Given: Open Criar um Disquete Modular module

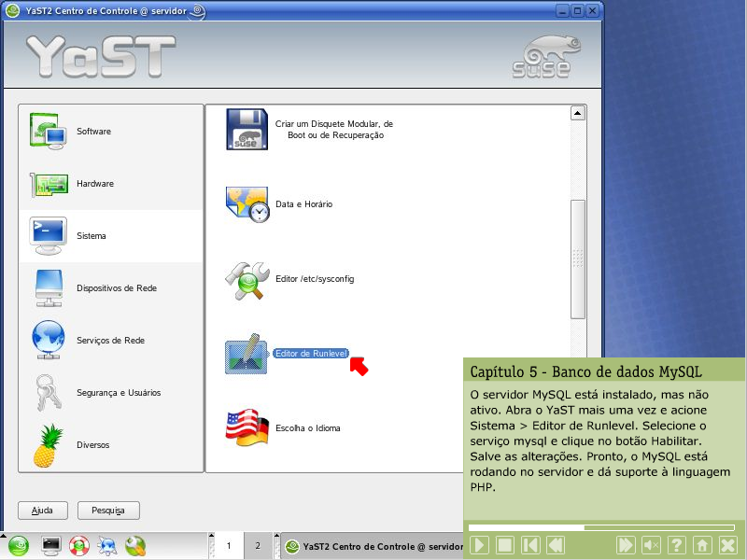Looking at the screenshot, I should pos(247,130).
